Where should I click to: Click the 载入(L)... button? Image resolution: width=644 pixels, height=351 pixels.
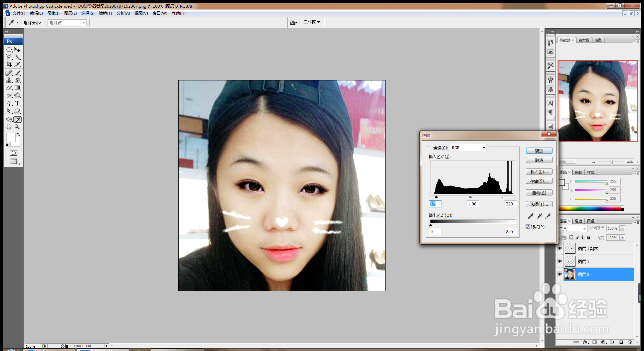pos(539,172)
